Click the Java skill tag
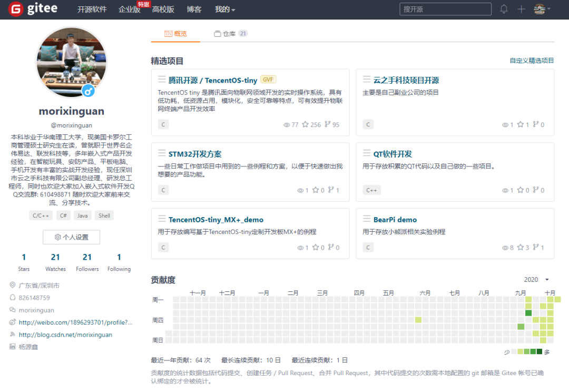This screenshot has width=569, height=392. [82, 215]
